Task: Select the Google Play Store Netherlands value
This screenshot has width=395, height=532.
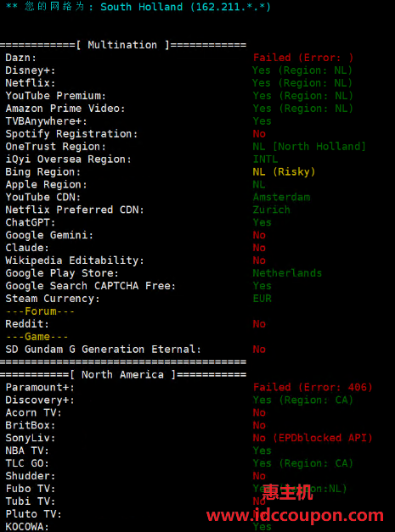Action: pyautogui.click(x=287, y=273)
